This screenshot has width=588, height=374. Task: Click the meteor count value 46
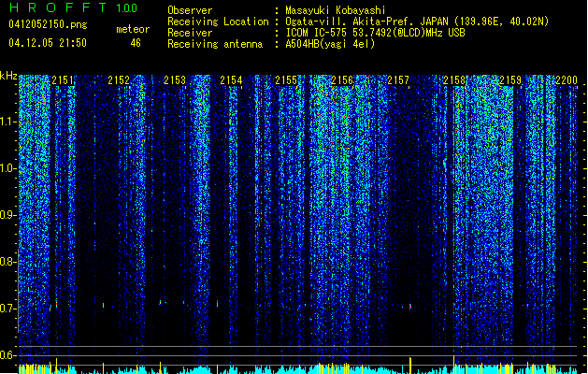click(136, 43)
